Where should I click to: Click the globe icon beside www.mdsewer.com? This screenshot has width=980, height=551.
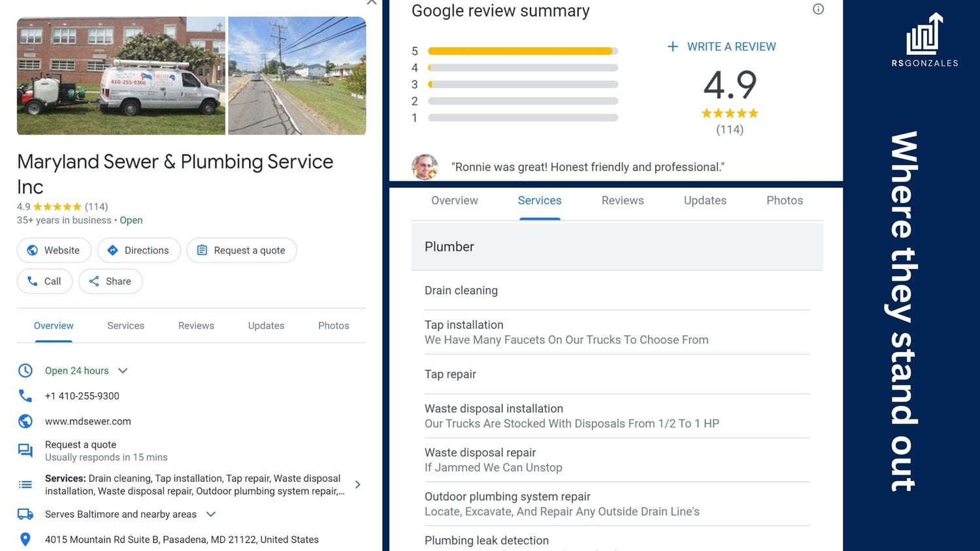(x=25, y=421)
